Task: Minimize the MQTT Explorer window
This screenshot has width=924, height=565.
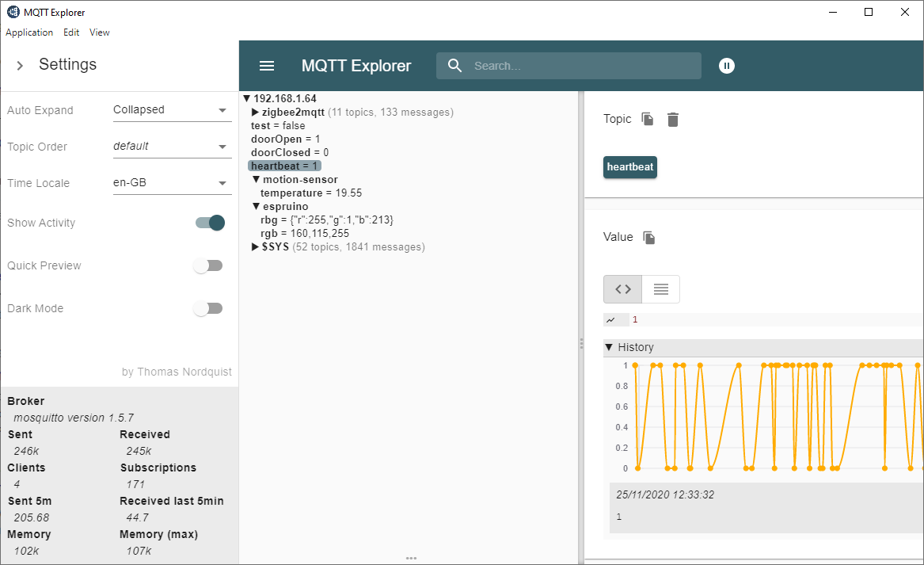Action: tap(833, 12)
